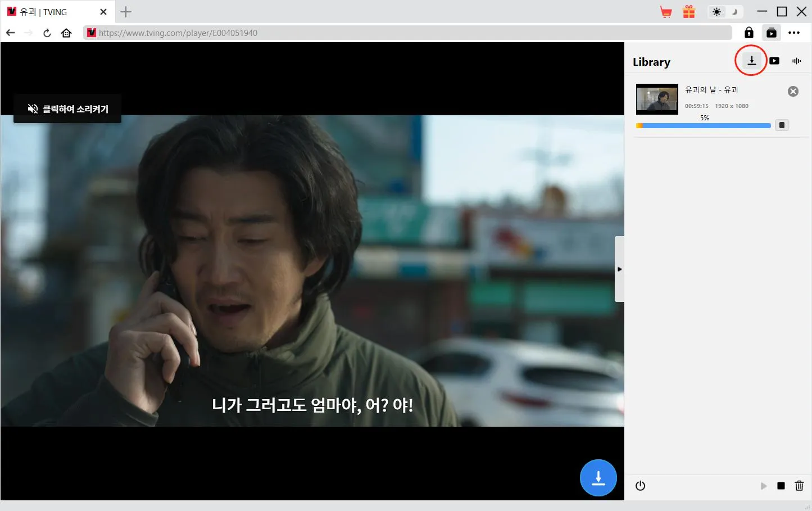Select the light mode sun icon

(x=716, y=12)
